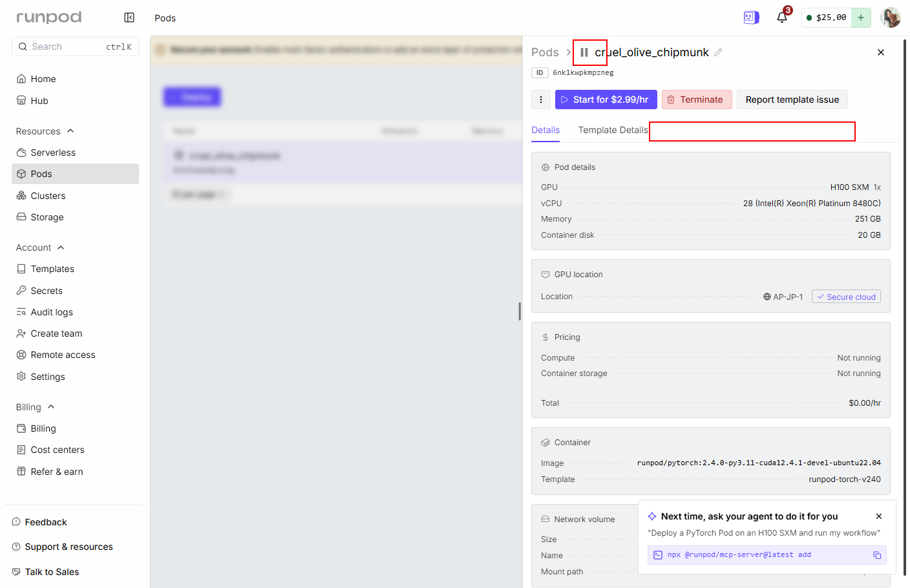The image size is (910, 588).
Task: Copy the npx mcp-server command
Action: click(877, 555)
